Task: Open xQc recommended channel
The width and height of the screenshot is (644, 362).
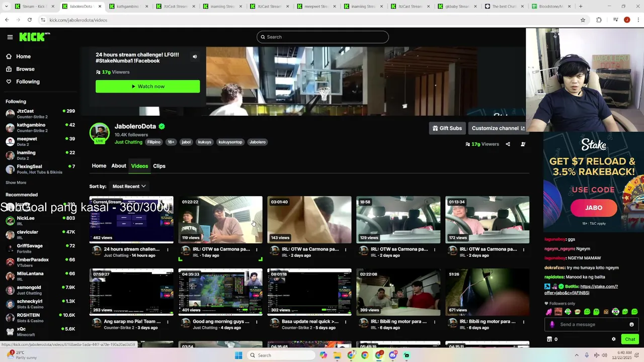Action: click(x=40, y=332)
